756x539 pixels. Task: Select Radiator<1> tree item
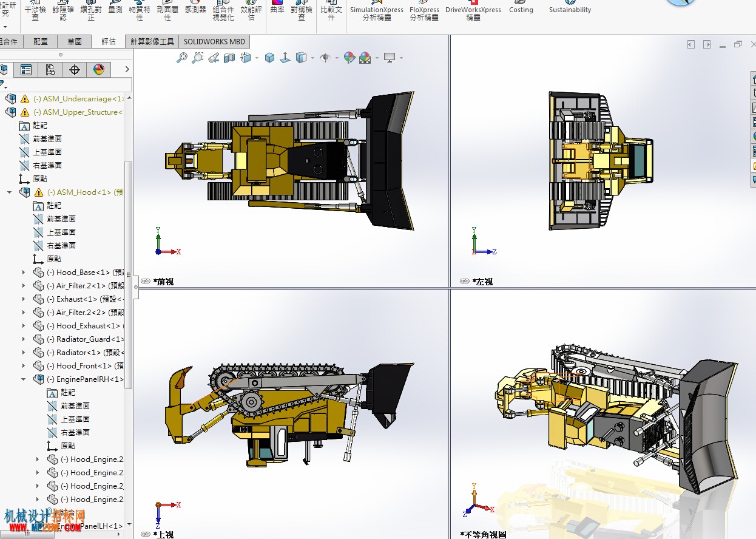[x=86, y=352]
